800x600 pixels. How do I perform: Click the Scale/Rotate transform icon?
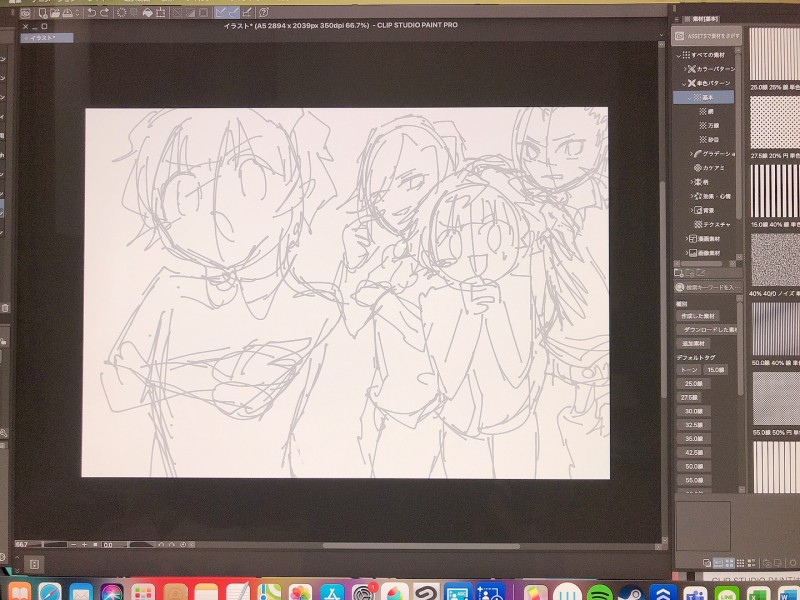coord(161,13)
